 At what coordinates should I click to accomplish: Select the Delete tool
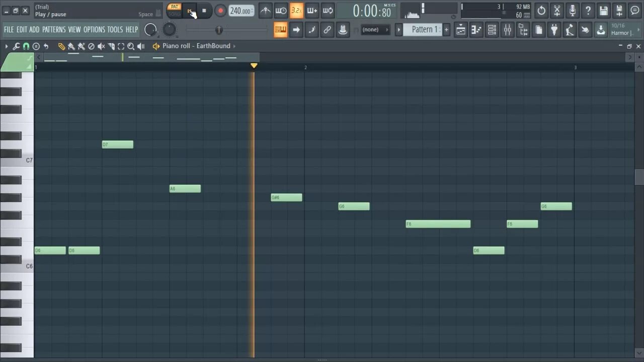(91, 46)
